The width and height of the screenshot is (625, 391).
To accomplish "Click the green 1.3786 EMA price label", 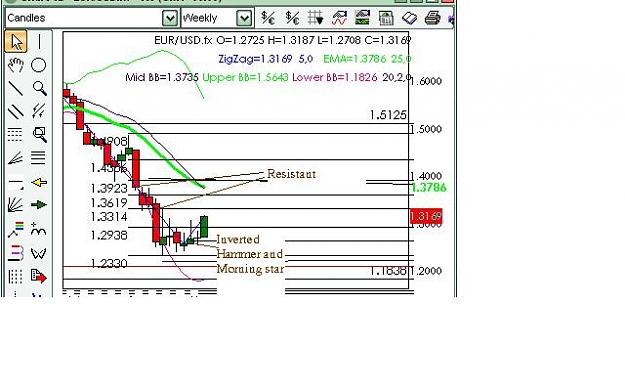I will (429, 188).
